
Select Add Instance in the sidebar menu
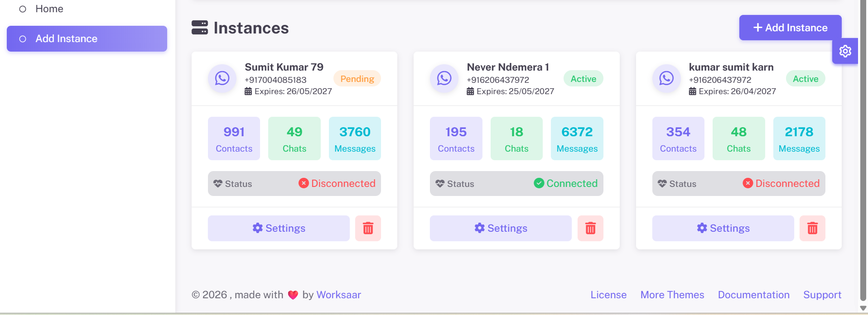(x=87, y=38)
